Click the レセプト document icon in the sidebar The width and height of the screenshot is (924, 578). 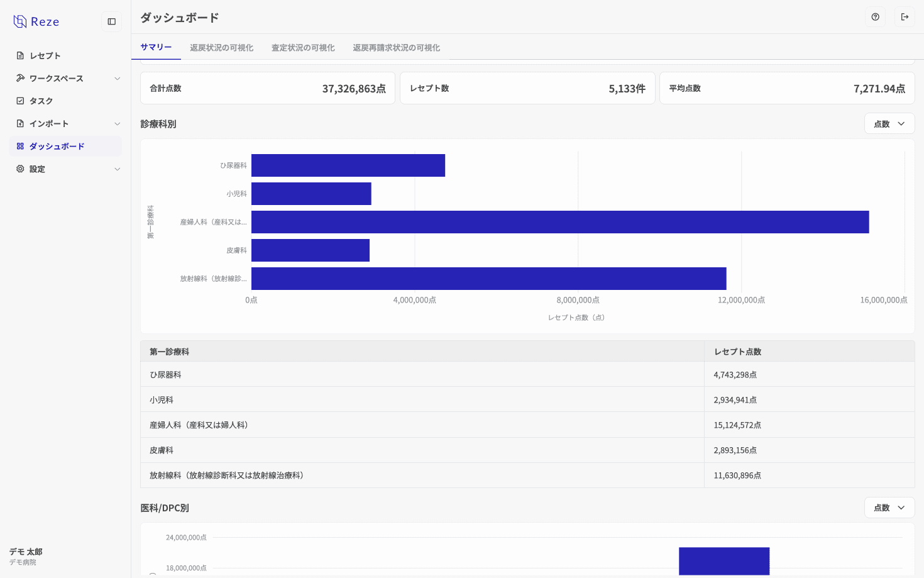tap(20, 56)
